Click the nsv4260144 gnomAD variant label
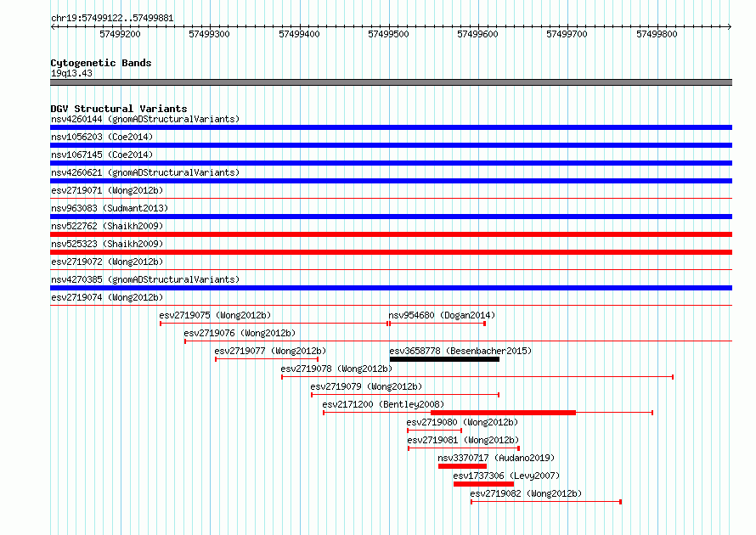Screen dimensions: 756x535 145,119
